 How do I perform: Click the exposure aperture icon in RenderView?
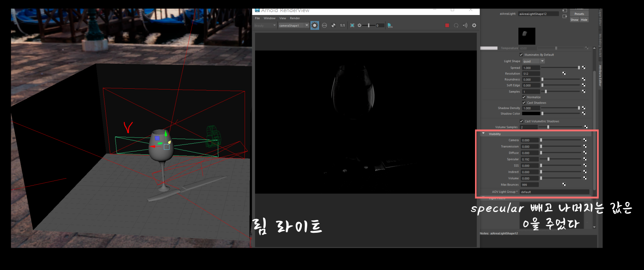click(x=359, y=25)
